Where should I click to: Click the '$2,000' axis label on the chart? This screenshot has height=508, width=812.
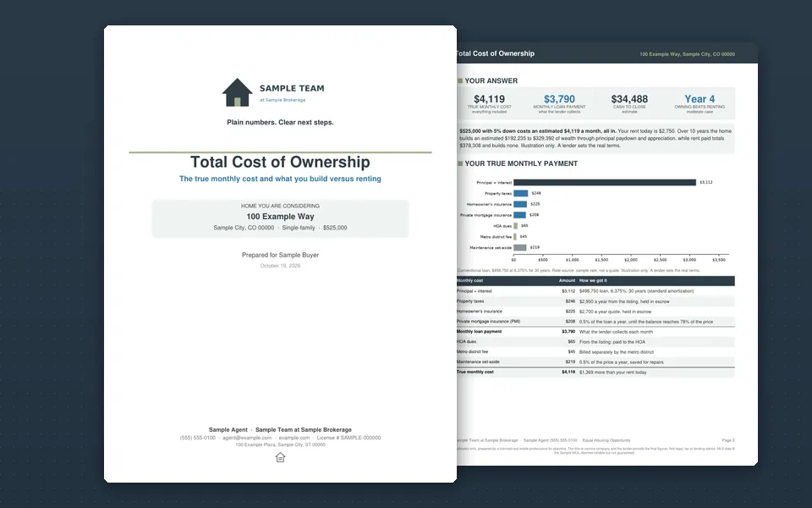[631, 260]
